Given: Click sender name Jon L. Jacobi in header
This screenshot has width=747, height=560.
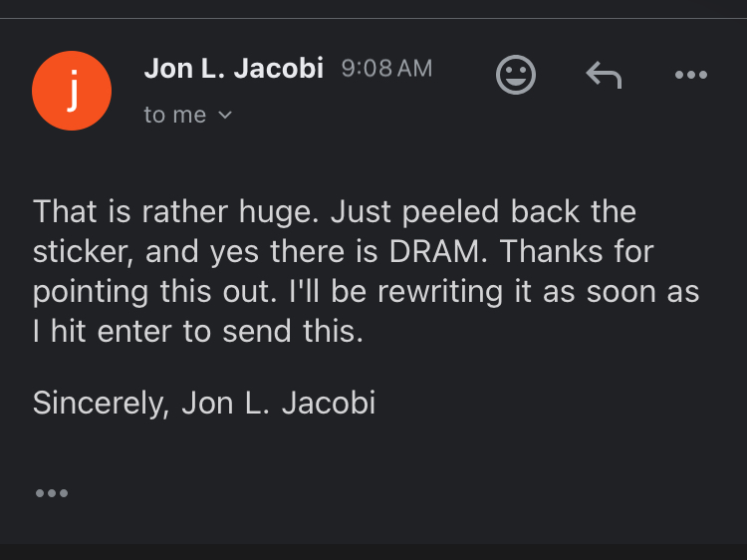Looking at the screenshot, I should click(234, 69).
